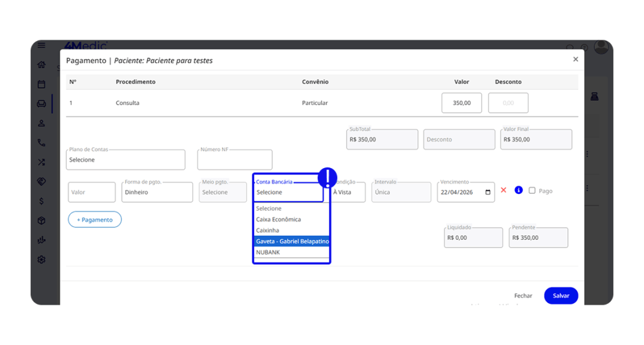Collapse the Conta Bancária dropdown
The image size is (644, 345).
point(288,192)
